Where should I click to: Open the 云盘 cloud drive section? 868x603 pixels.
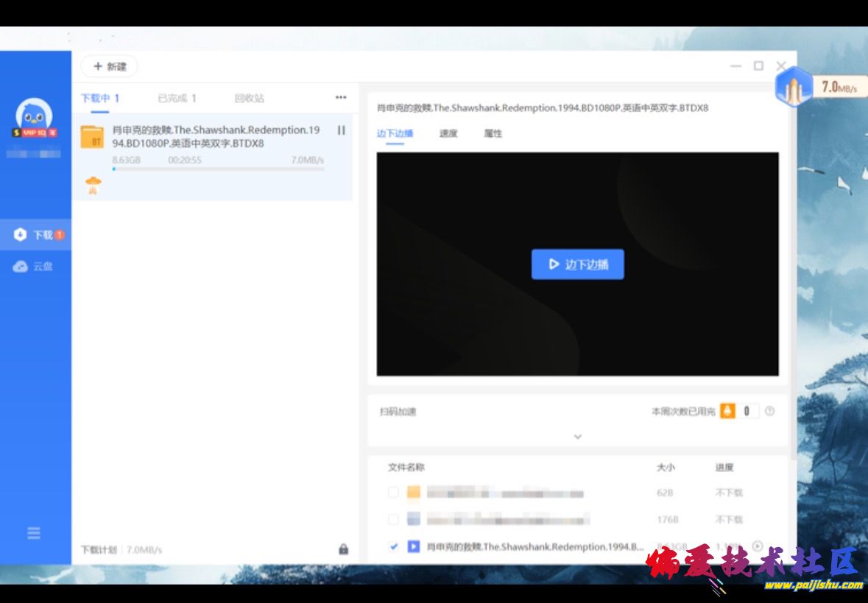[34, 267]
